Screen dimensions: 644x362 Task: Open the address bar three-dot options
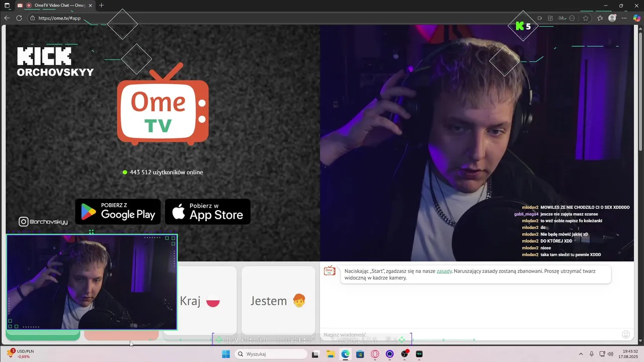click(x=572, y=18)
